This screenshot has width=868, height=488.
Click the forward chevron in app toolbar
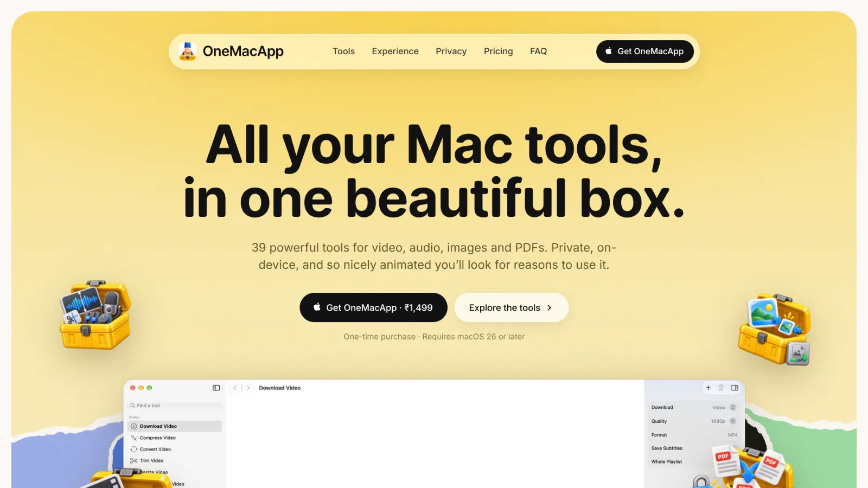pyautogui.click(x=248, y=388)
